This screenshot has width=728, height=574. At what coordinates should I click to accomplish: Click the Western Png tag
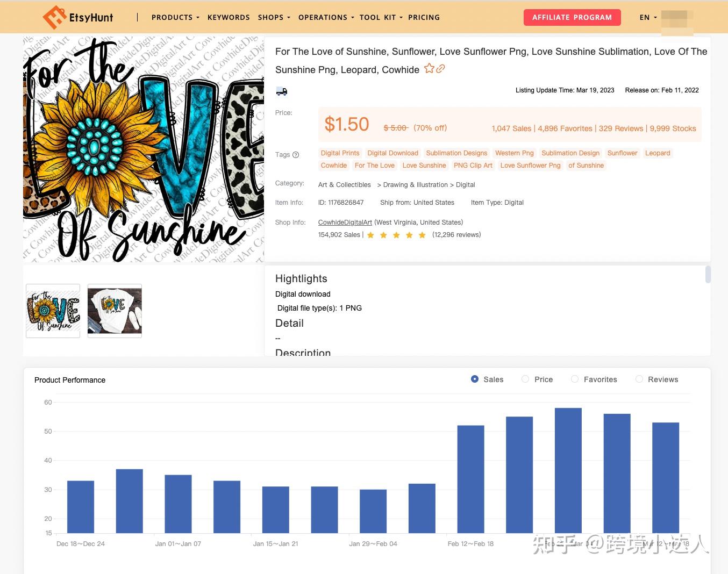click(x=515, y=153)
